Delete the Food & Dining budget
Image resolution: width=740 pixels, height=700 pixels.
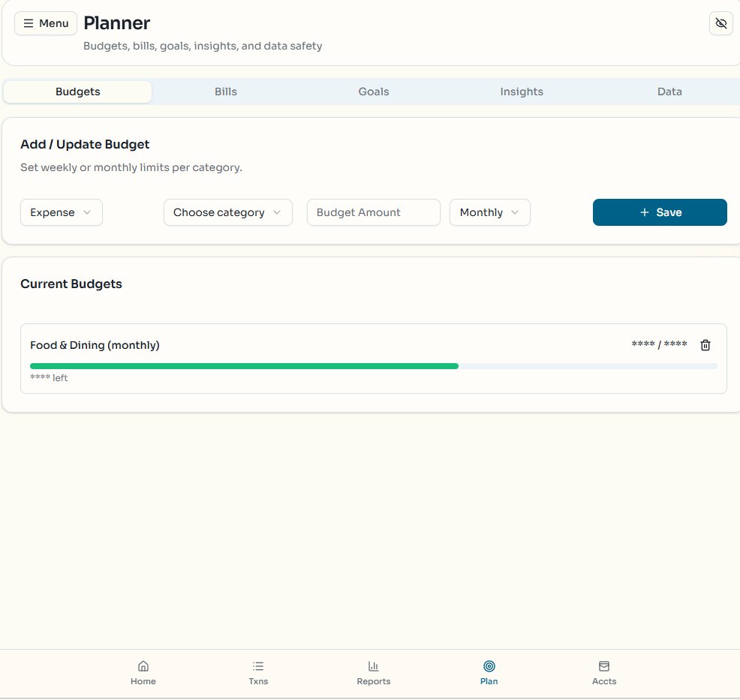click(705, 345)
